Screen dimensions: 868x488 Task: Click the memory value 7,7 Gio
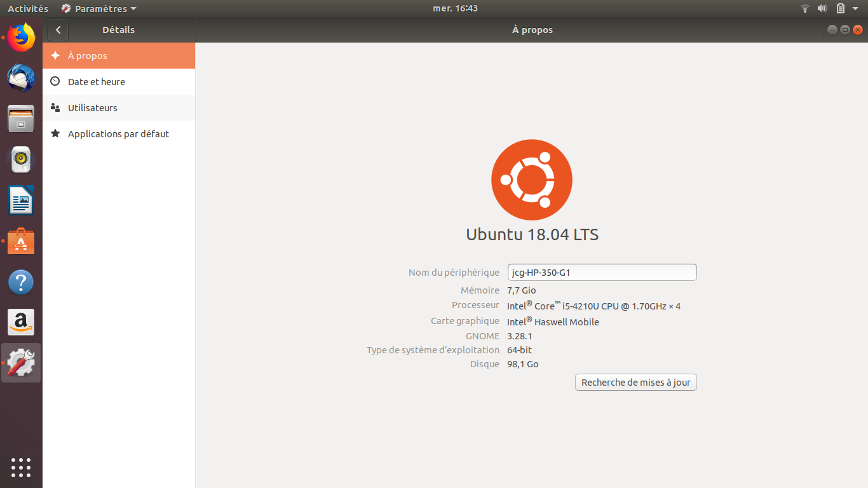pyautogui.click(x=522, y=290)
